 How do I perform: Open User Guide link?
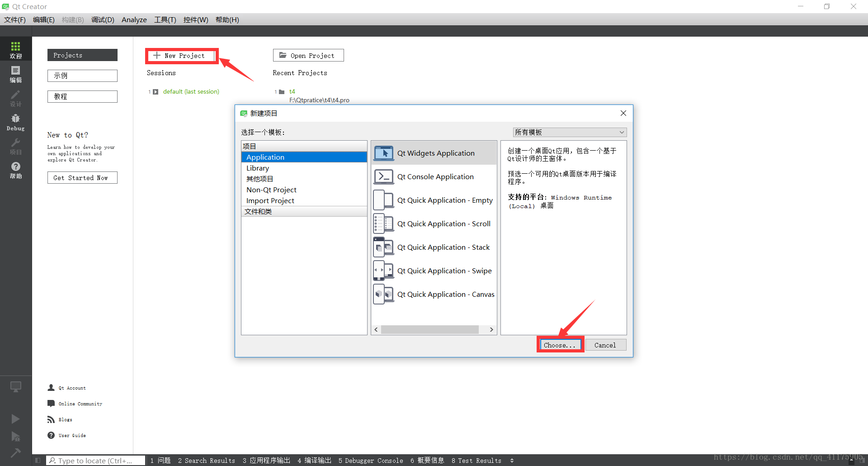67,435
